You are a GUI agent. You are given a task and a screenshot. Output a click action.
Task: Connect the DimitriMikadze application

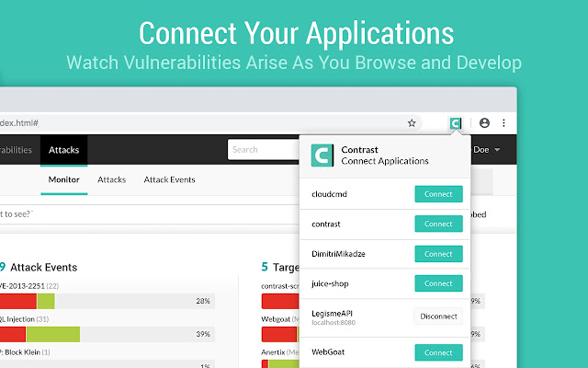(x=438, y=254)
